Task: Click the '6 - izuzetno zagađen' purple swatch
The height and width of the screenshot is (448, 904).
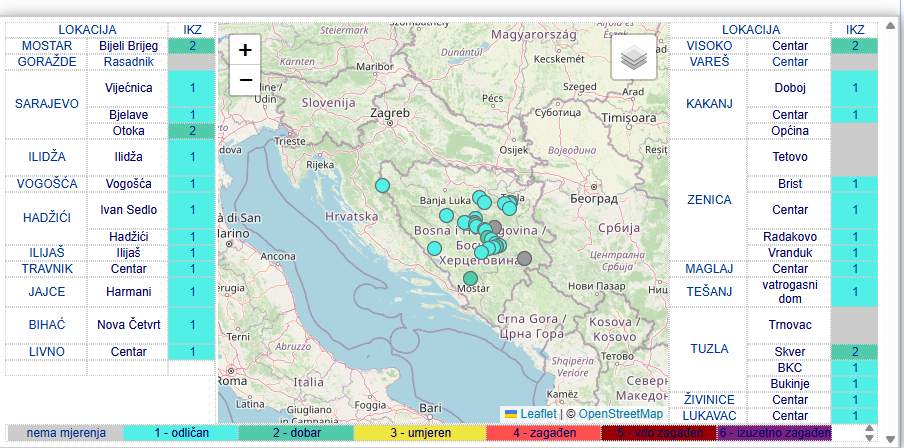Action: point(774,432)
